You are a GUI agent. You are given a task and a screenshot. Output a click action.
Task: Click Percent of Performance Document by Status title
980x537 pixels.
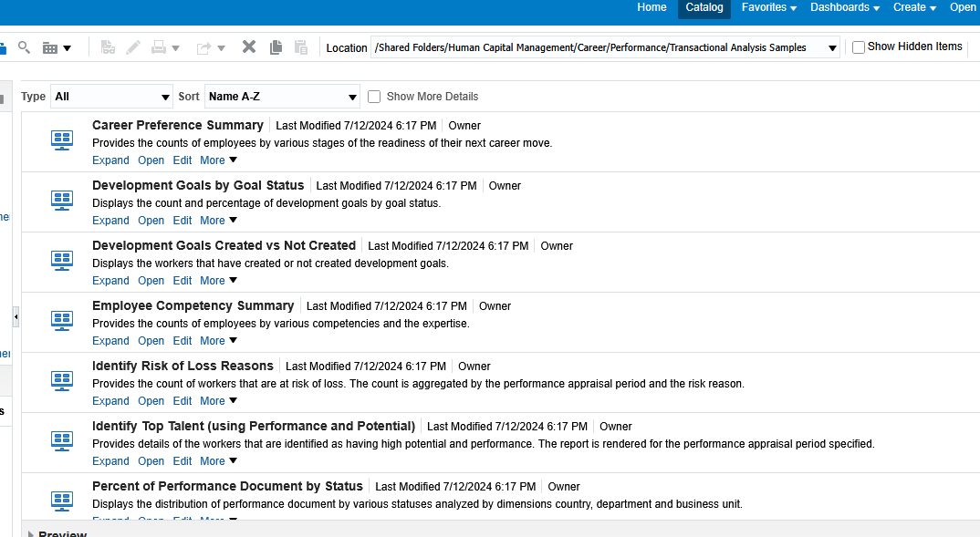[x=227, y=486]
